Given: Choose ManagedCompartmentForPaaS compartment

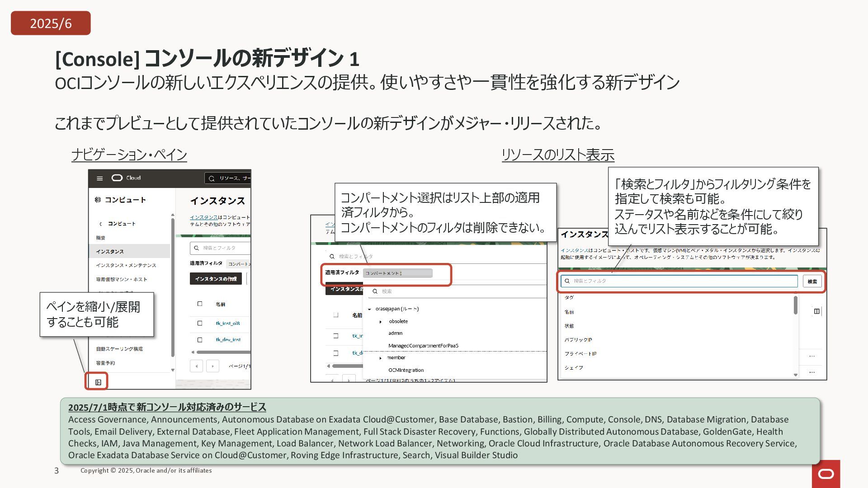Looking at the screenshot, I should click(x=423, y=346).
